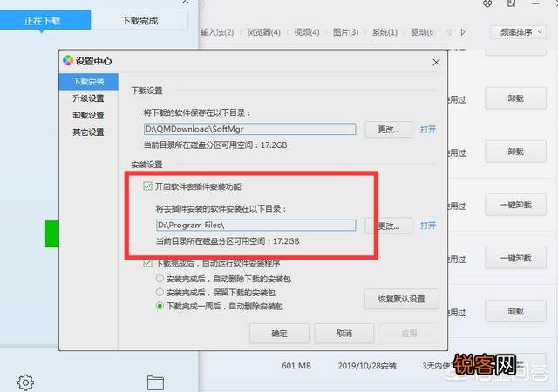558x392 pixels.
Task: Show previous categories with the left arrow
Action: click(449, 32)
